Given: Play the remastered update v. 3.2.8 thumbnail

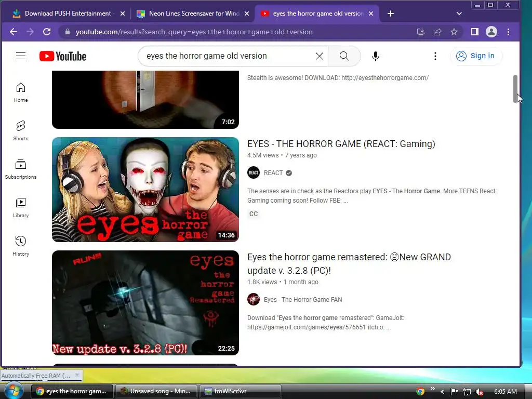Looking at the screenshot, I should coord(145,303).
